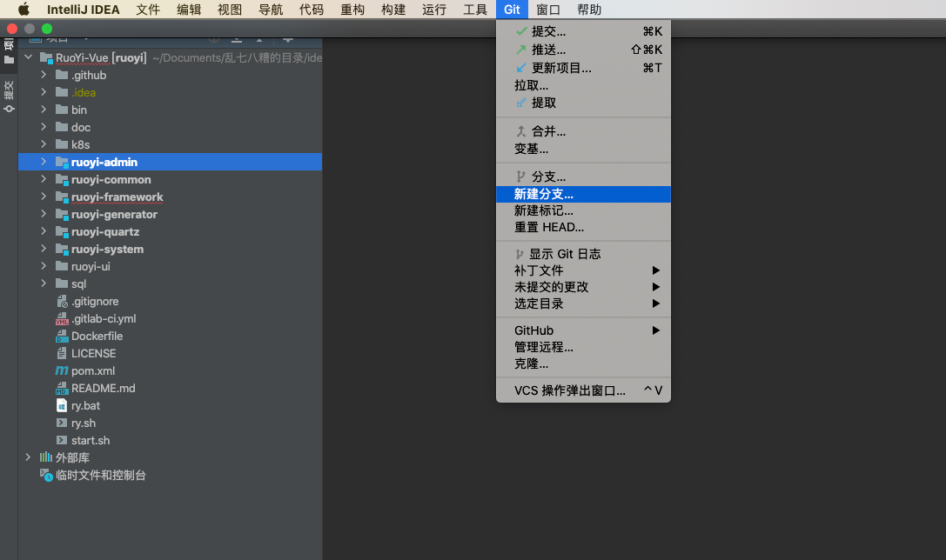
Task: Click 推送... push menu entry
Action: (x=548, y=50)
